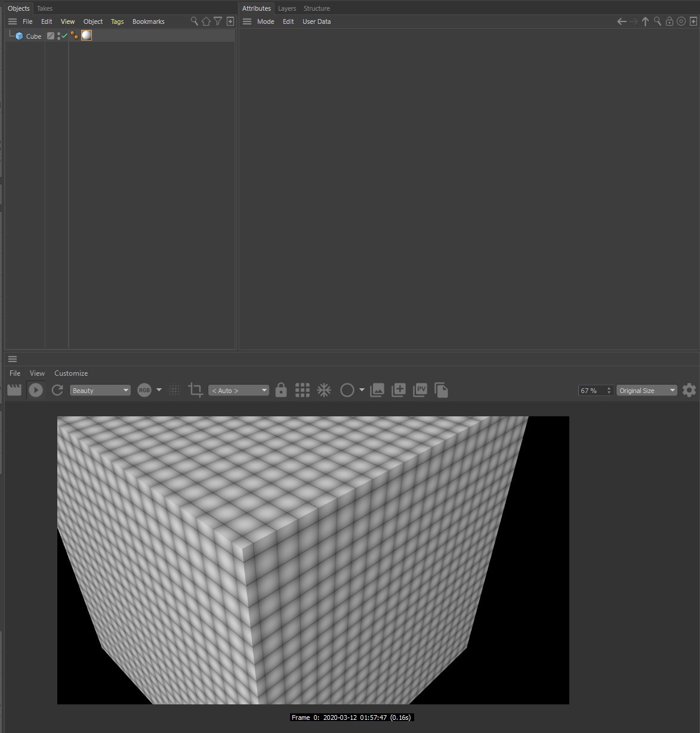Click the clapperboard render icon
The width and height of the screenshot is (700, 733).
pyautogui.click(x=14, y=390)
